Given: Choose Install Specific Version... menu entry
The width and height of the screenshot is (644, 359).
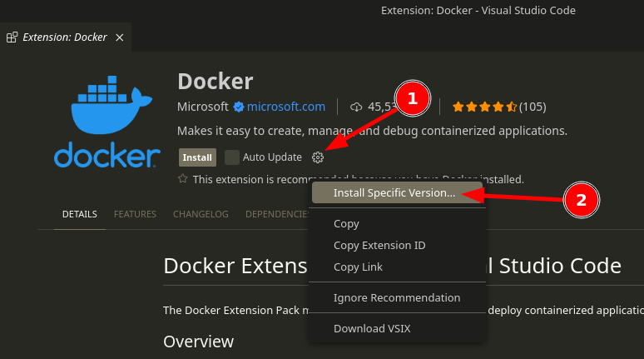Looking at the screenshot, I should click(x=397, y=193).
